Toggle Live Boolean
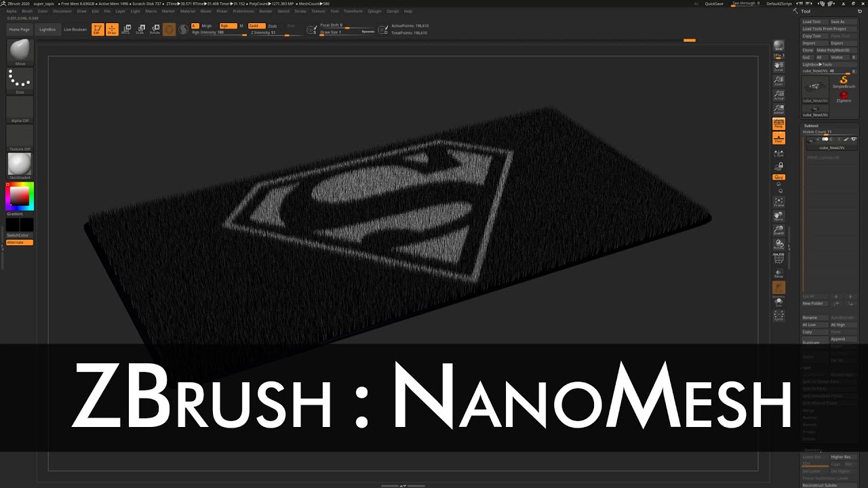The image size is (868, 488). (75, 29)
